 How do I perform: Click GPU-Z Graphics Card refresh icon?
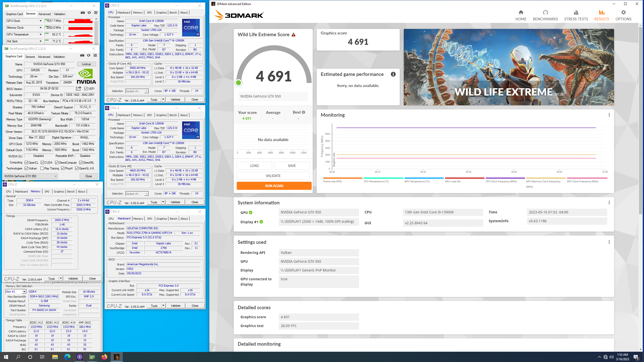(x=89, y=55)
